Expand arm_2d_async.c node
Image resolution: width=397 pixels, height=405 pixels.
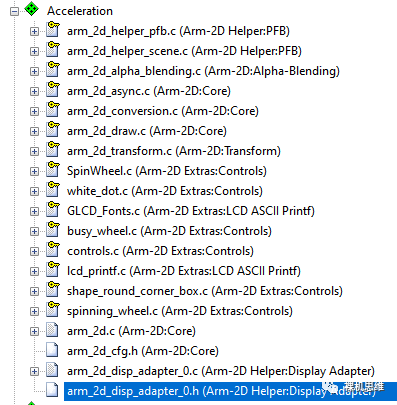click(34, 92)
